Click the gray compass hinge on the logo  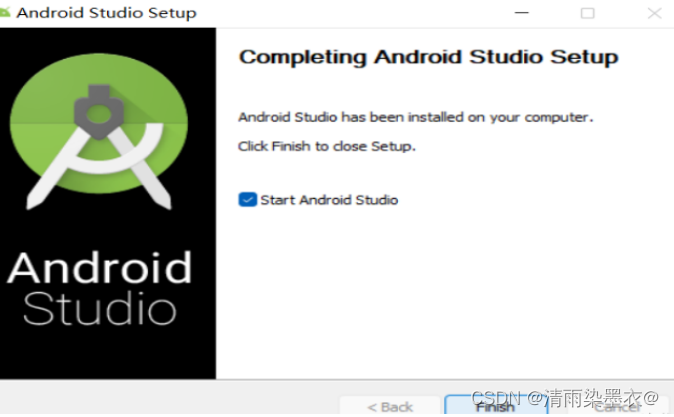click(x=99, y=112)
